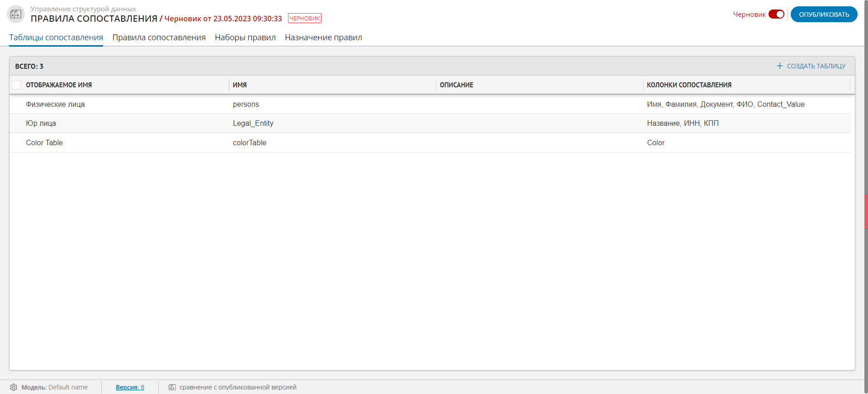The height and width of the screenshot is (394, 868).
Task: Go to the Наборы правил tab
Action: 245,38
